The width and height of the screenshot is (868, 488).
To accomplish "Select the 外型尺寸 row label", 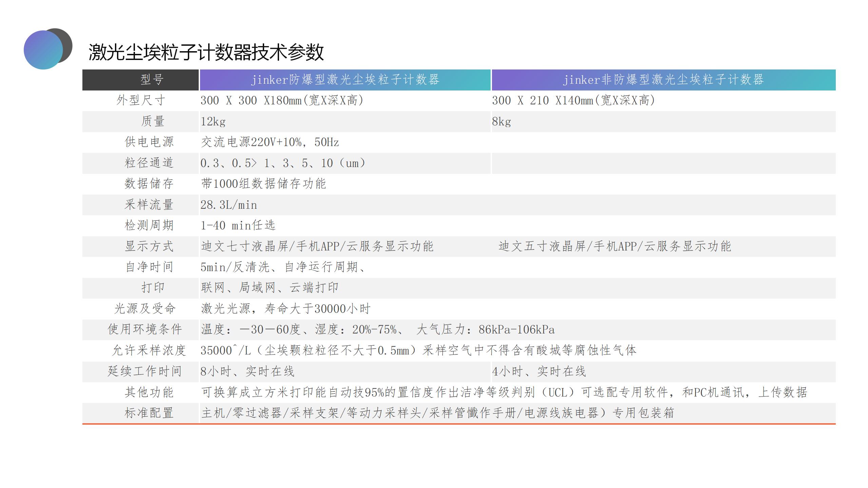I will coord(140,100).
